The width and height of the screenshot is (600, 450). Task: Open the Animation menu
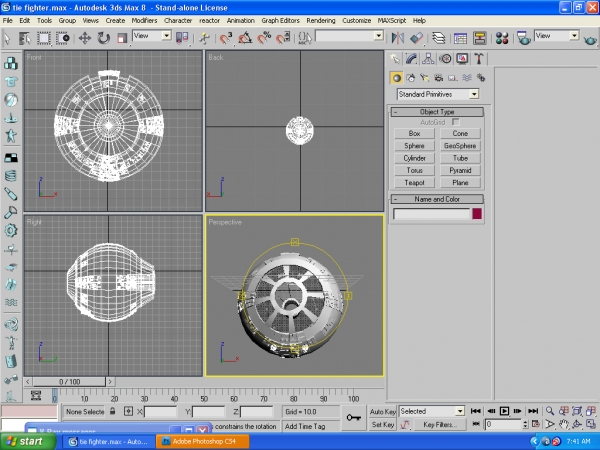tap(240, 21)
